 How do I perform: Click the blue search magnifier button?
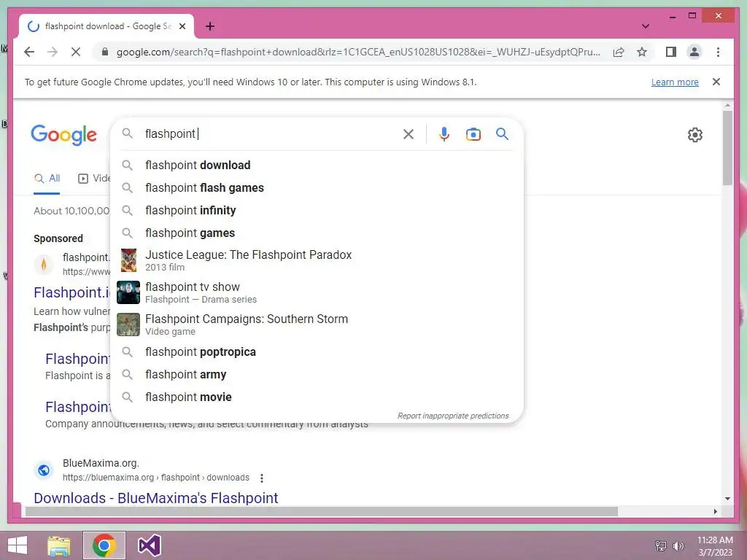pos(502,134)
